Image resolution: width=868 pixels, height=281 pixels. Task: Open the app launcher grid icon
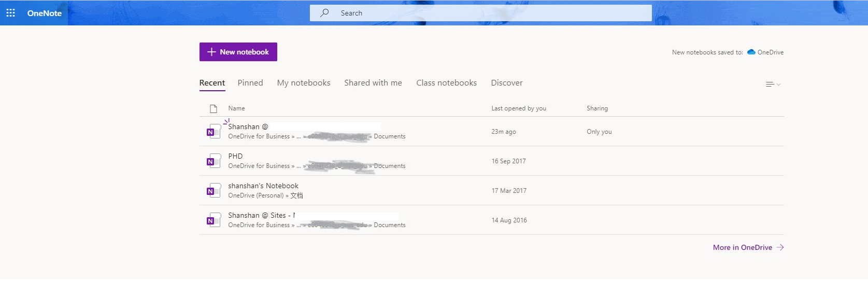(x=10, y=13)
